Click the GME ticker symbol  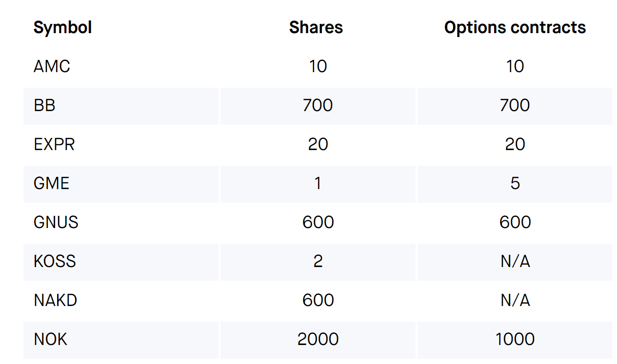tap(51, 183)
